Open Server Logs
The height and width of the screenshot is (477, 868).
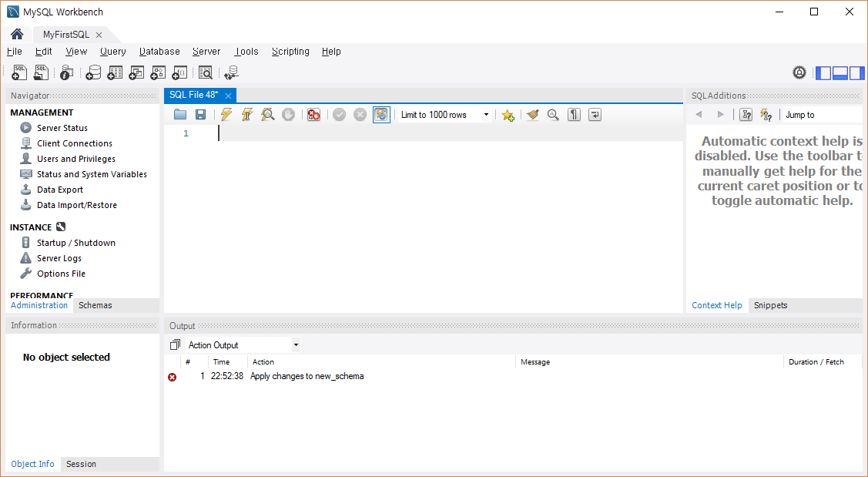pos(59,259)
